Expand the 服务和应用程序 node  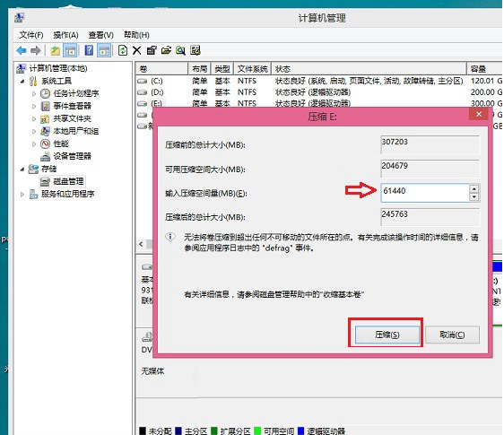point(22,195)
